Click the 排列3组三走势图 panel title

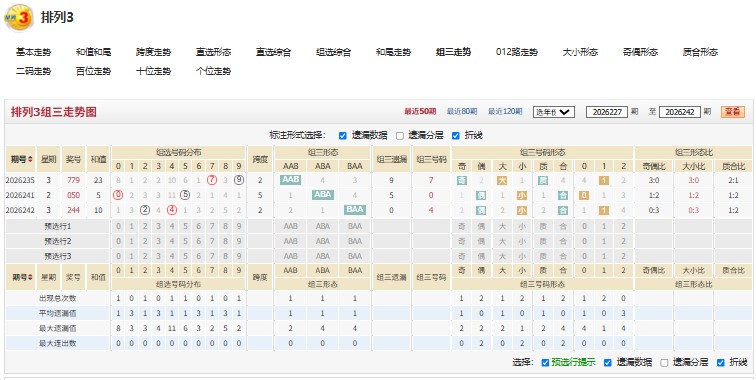[x=54, y=112]
